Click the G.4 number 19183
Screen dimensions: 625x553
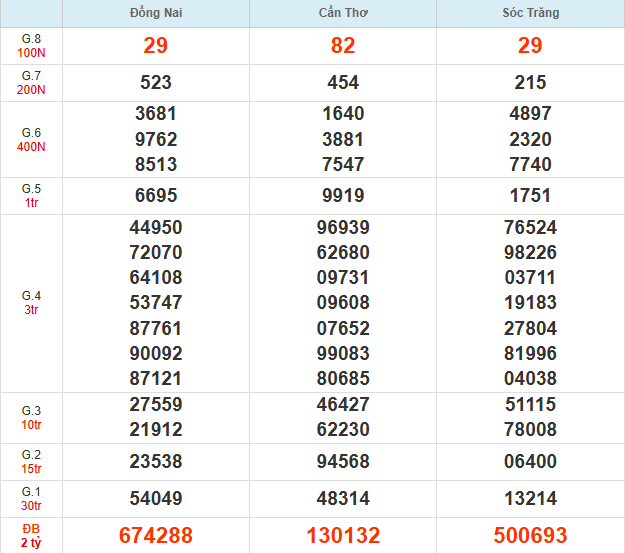click(x=531, y=303)
